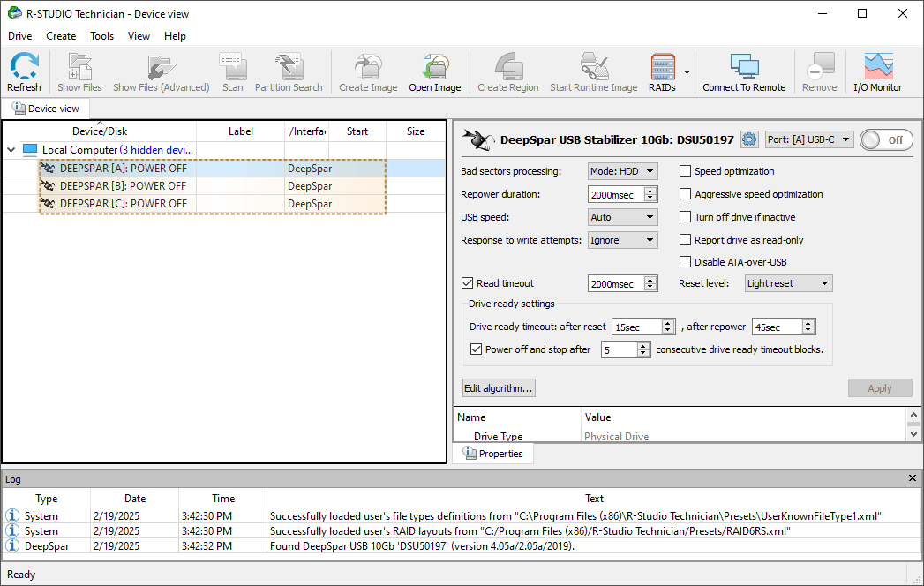Check Disable ATA-over-USB
The width and height of the screenshot is (924, 586).
point(686,262)
